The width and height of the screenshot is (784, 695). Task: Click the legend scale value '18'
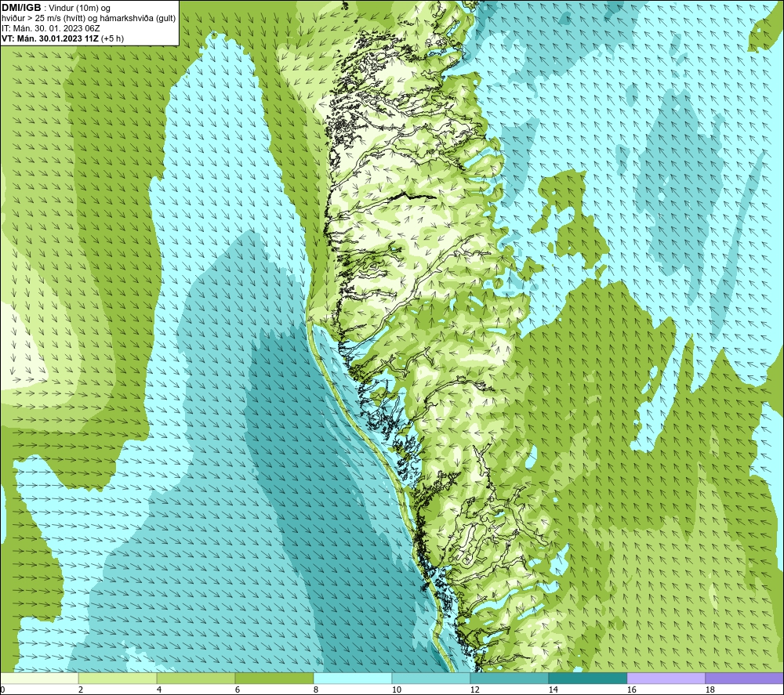(x=710, y=690)
